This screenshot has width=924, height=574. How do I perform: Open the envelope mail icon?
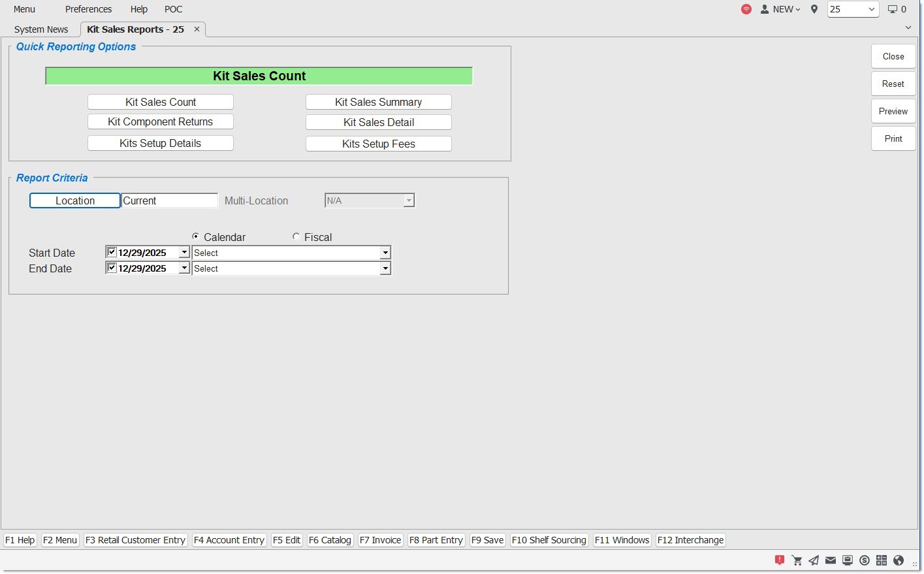[x=831, y=560]
